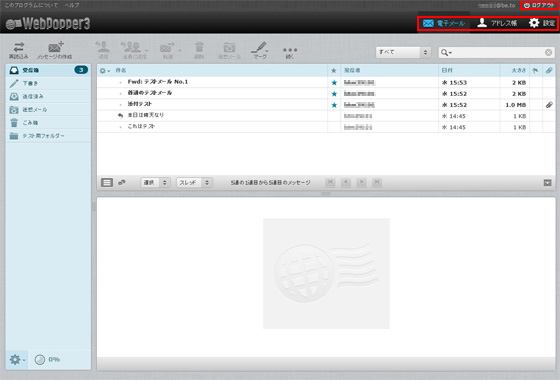Open the 全員に返信 reply-all options arrow
Screen dimensions: 560x380
pyautogui.click(x=146, y=51)
